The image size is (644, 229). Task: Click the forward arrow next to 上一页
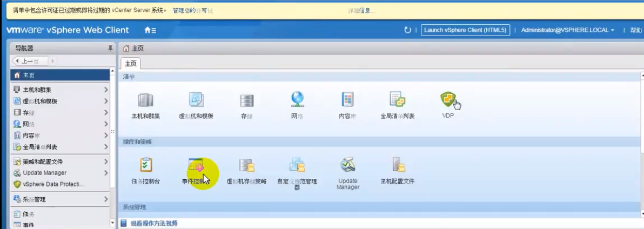[53, 61]
